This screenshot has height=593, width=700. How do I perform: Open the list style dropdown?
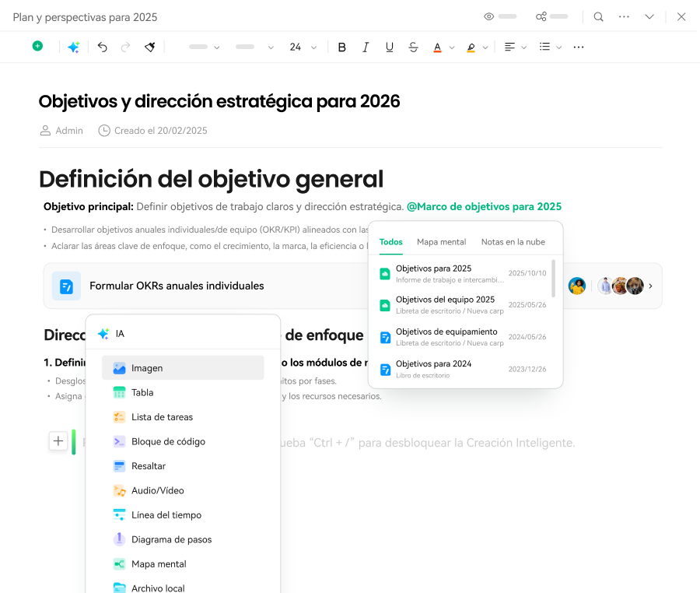pyautogui.click(x=550, y=47)
